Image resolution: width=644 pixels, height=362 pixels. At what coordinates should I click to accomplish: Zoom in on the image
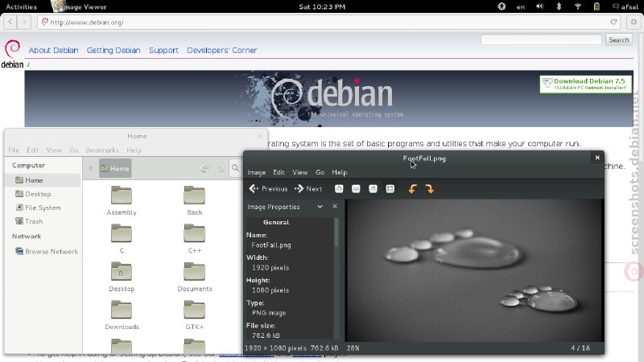339,189
